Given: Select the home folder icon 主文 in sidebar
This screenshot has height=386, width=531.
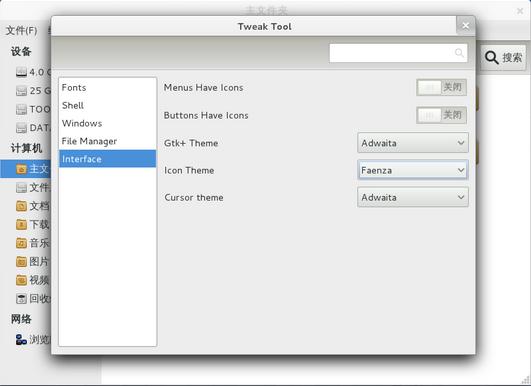Looking at the screenshot, I should (21, 169).
